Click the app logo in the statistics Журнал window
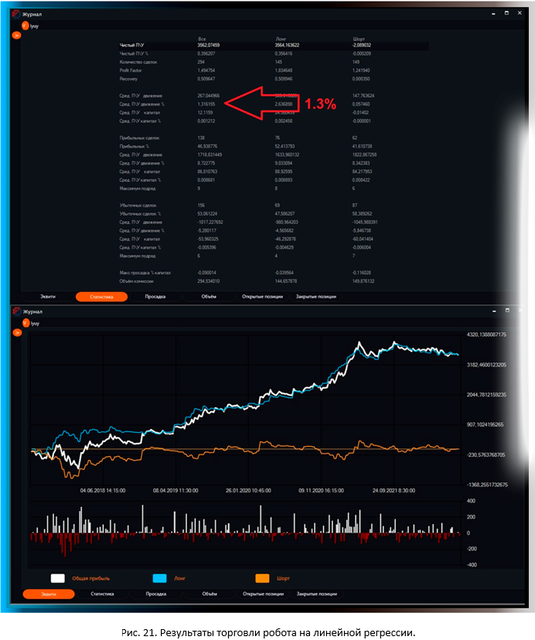The height and width of the screenshot is (640, 535). [16, 14]
